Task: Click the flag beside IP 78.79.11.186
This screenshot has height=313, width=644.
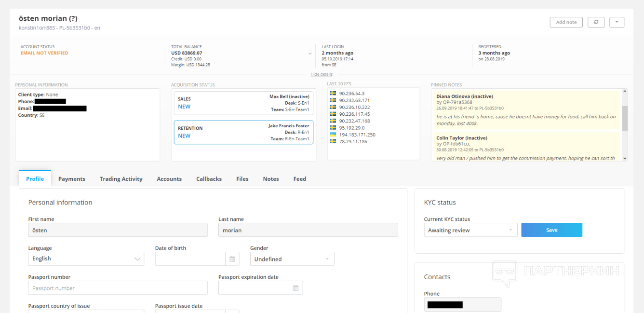Action: (x=333, y=142)
